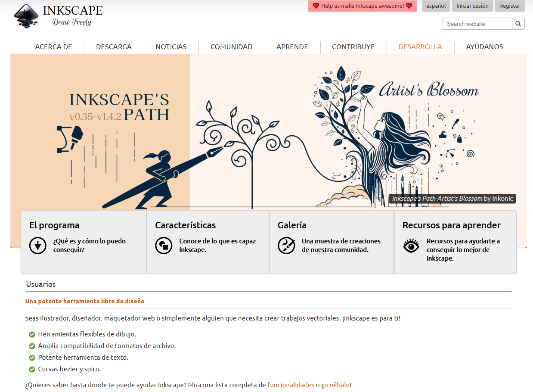Click text 'Curvas bezier y spiro.'
This screenshot has width=533, height=392.
(x=69, y=369)
